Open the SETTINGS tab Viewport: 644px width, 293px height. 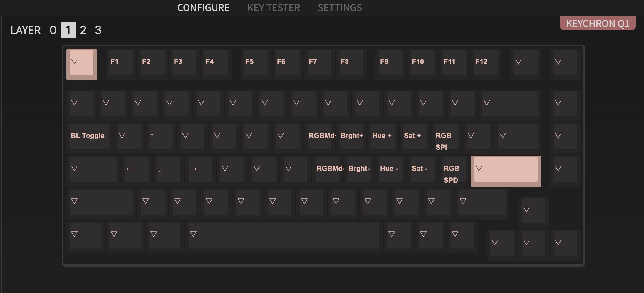[340, 8]
